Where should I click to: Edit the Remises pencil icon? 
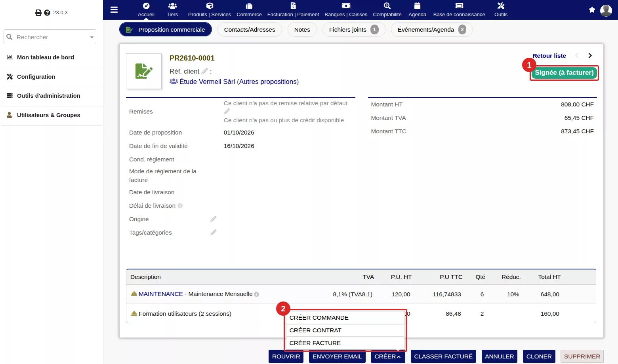pyautogui.click(x=227, y=112)
